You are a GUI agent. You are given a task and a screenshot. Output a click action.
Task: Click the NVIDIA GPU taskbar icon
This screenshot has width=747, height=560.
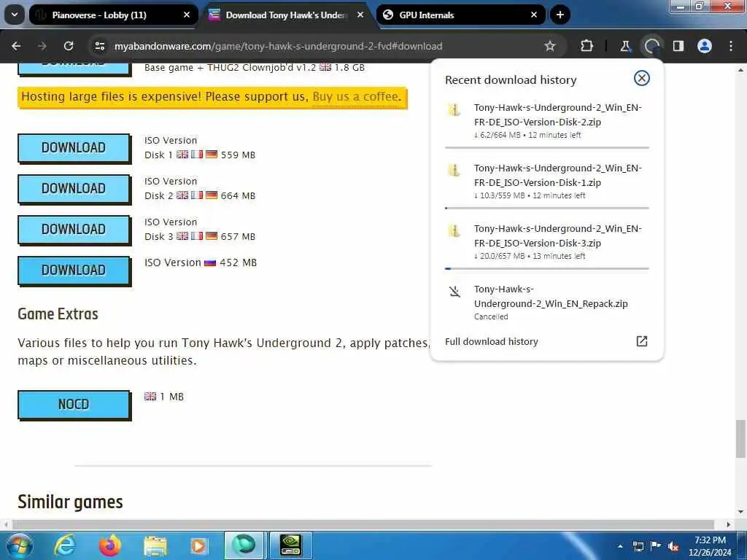[290, 545]
